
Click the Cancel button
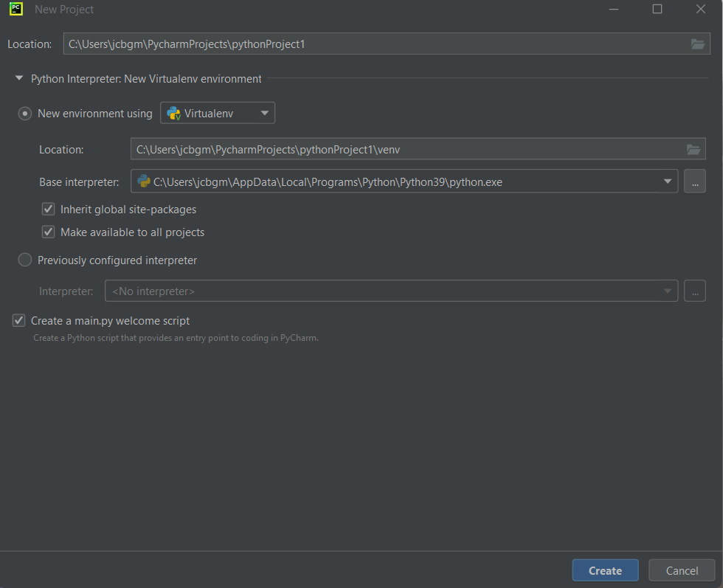click(682, 570)
